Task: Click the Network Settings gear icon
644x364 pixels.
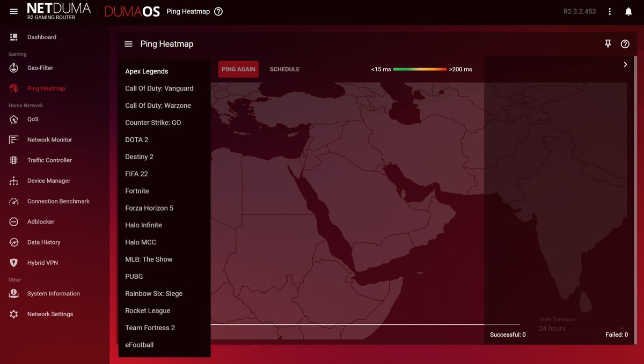Action: pos(14,314)
